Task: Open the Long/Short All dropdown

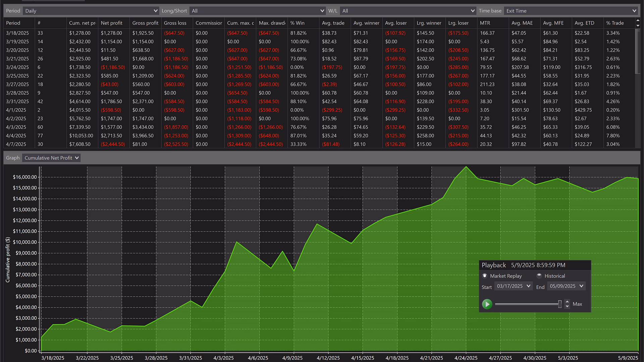Action: (x=257, y=11)
